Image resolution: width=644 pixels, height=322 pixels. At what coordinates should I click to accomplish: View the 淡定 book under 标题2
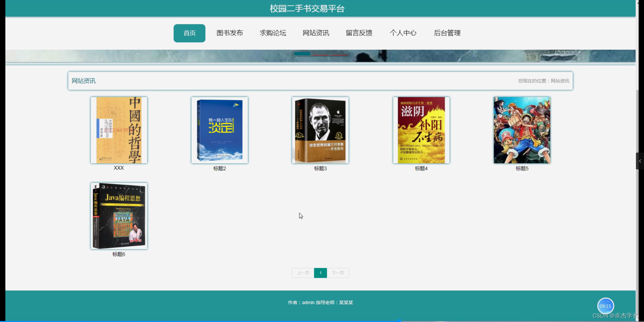(x=219, y=130)
